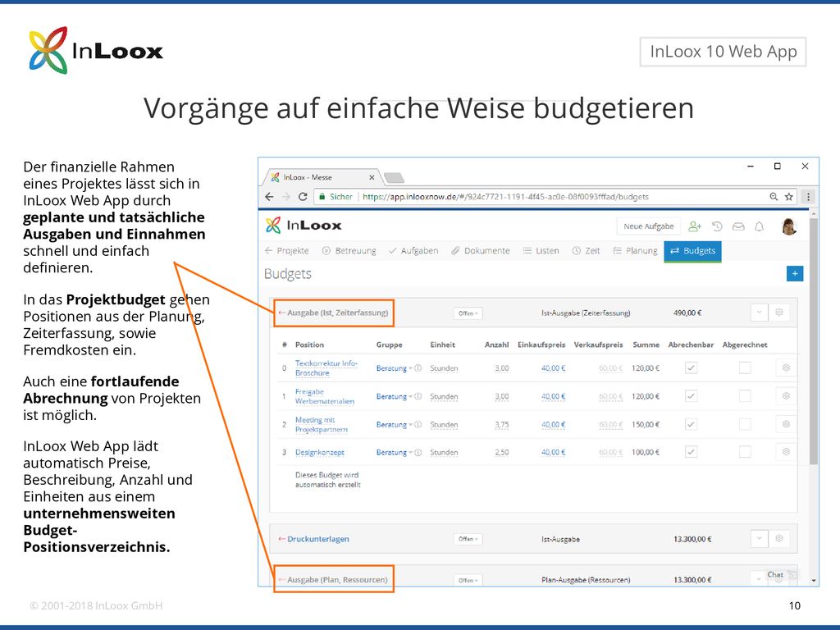Open Beratung group dropdown in Designkonzept row
840x630 pixels.
tap(395, 452)
